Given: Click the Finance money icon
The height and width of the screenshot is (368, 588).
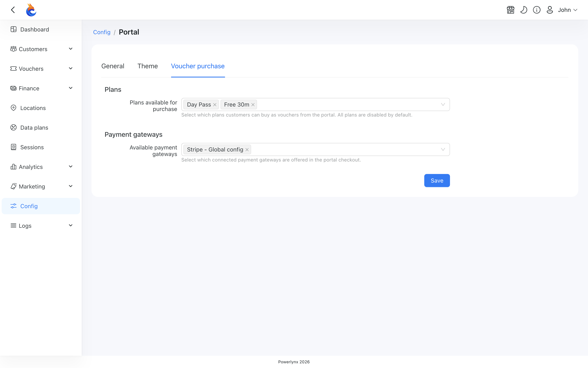Looking at the screenshot, I should [x=13, y=88].
